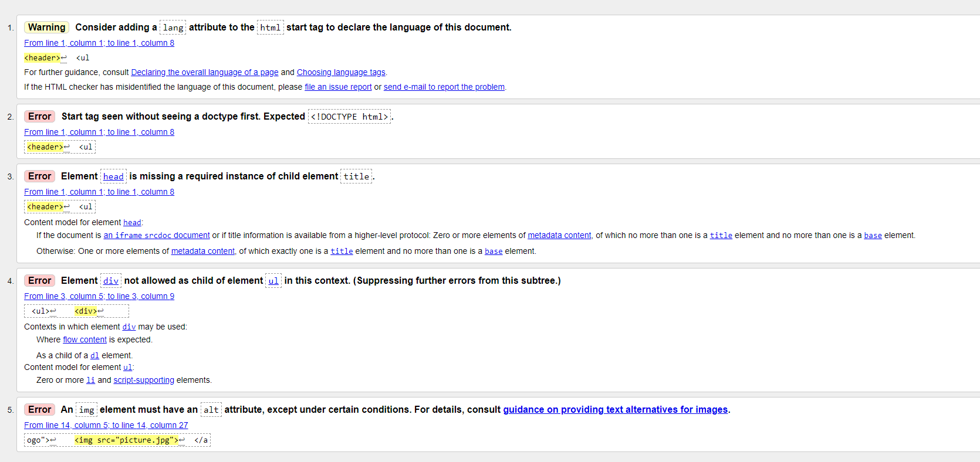Open 'Declaring the overall language of a page' link
Viewport: 980px width, 462px height.
point(205,72)
